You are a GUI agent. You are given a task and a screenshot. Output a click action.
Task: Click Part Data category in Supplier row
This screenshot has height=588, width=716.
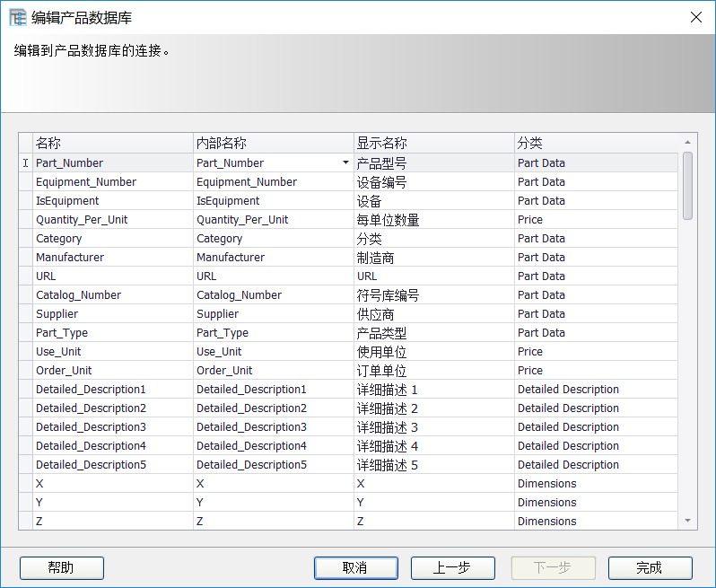click(x=596, y=314)
